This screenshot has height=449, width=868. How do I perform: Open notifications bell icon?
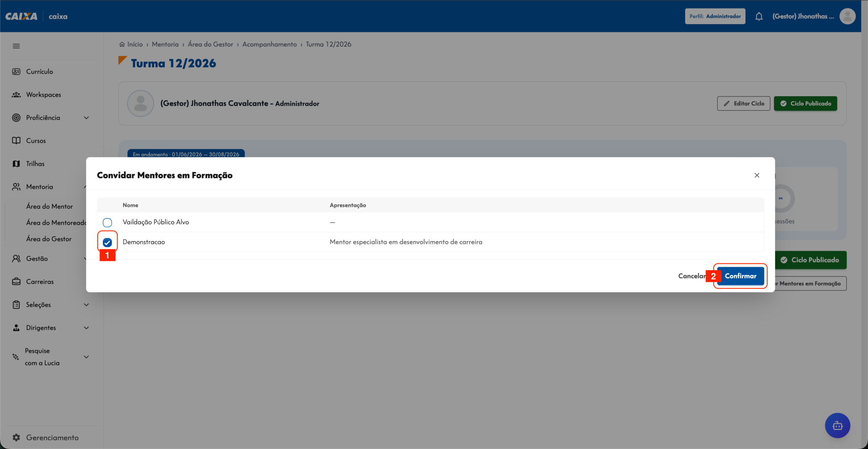point(759,16)
